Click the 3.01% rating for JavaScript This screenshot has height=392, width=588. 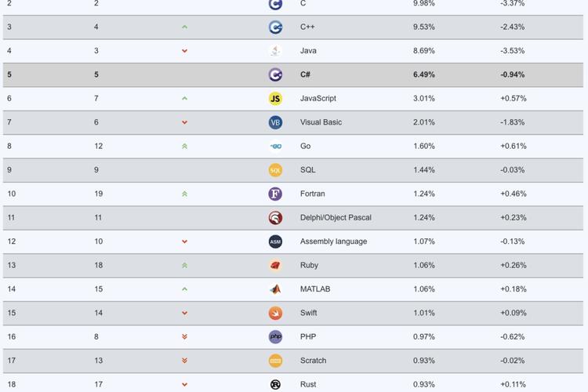[423, 99]
